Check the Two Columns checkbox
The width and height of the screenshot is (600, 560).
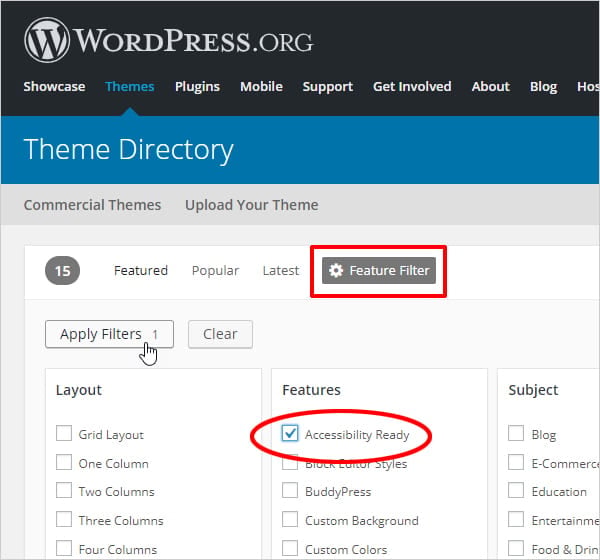coord(64,491)
